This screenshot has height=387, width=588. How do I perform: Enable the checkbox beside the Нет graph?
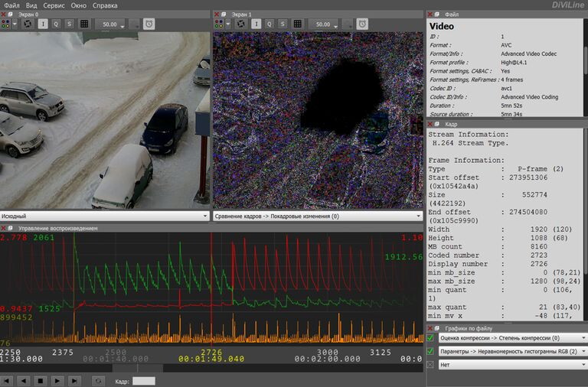[x=430, y=366]
